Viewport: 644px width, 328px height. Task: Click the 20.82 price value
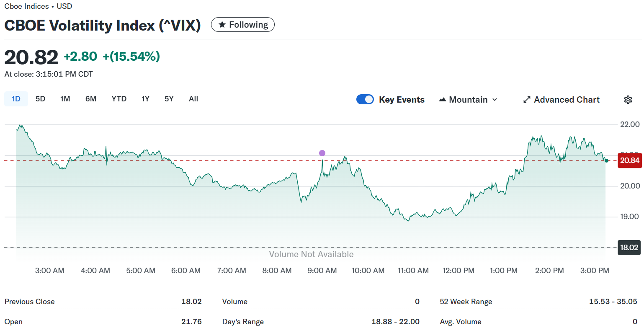click(31, 57)
